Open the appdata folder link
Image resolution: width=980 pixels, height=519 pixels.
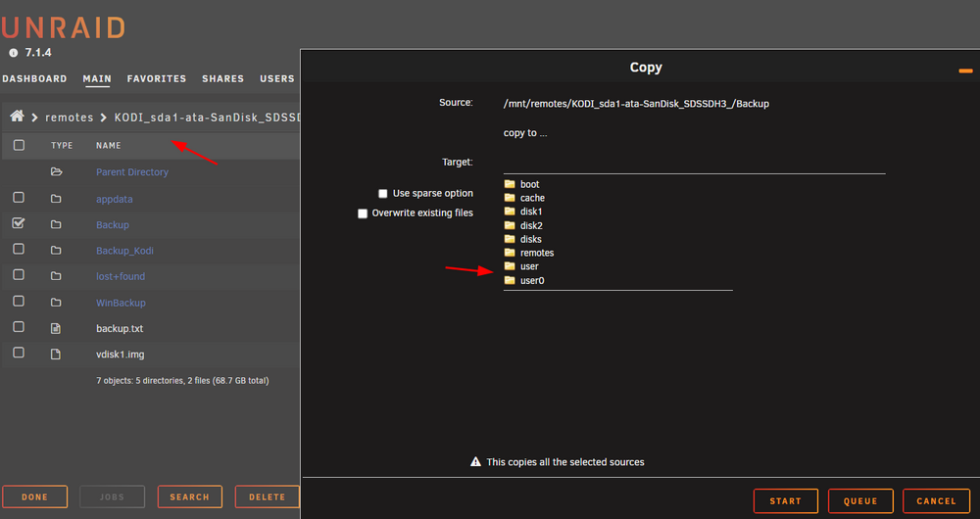(115, 199)
